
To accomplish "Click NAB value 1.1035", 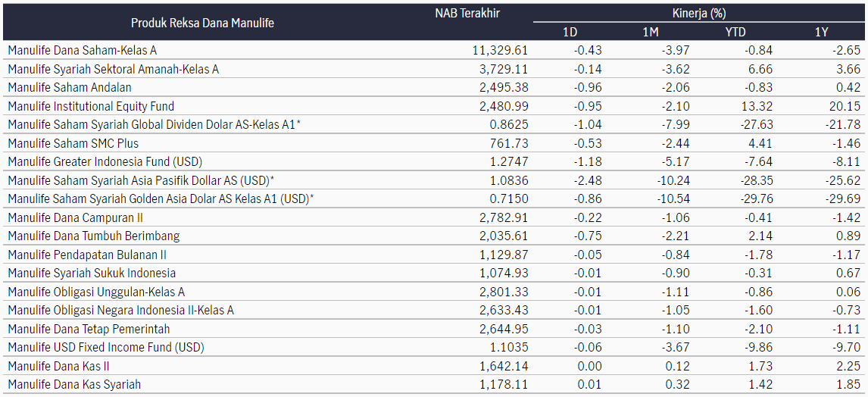I will pos(509,348).
